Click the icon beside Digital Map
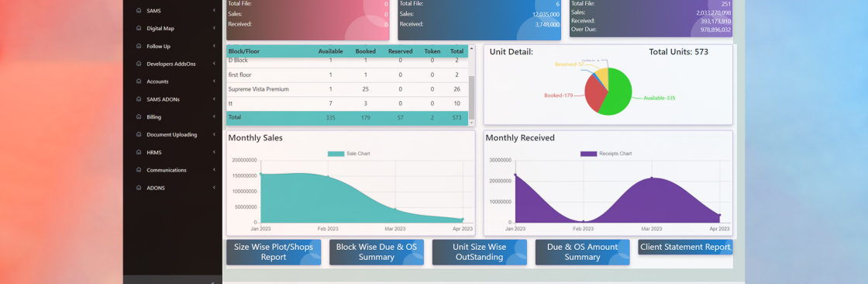The image size is (868, 284). (x=139, y=28)
